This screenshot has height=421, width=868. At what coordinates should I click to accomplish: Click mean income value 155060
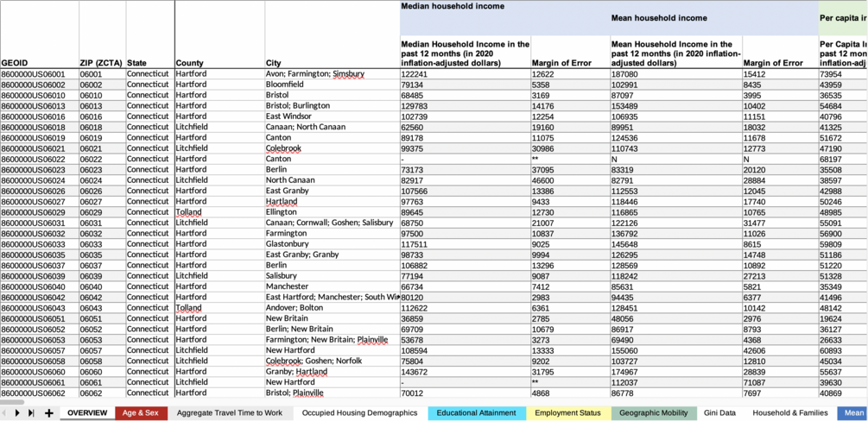(675, 350)
